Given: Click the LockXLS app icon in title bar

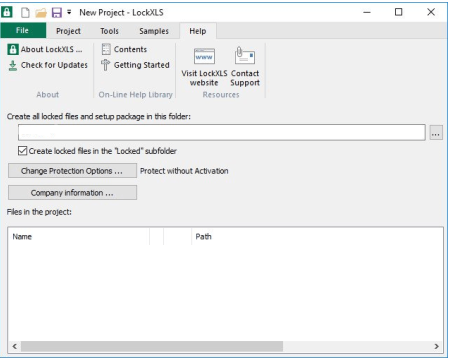Looking at the screenshot, I should tap(7, 13).
